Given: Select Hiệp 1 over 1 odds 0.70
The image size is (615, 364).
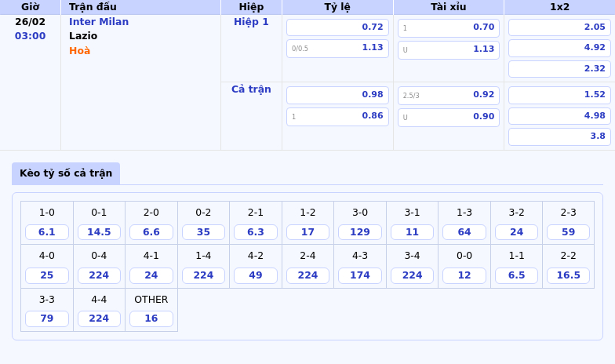Looking at the screenshot, I should 449,27.
